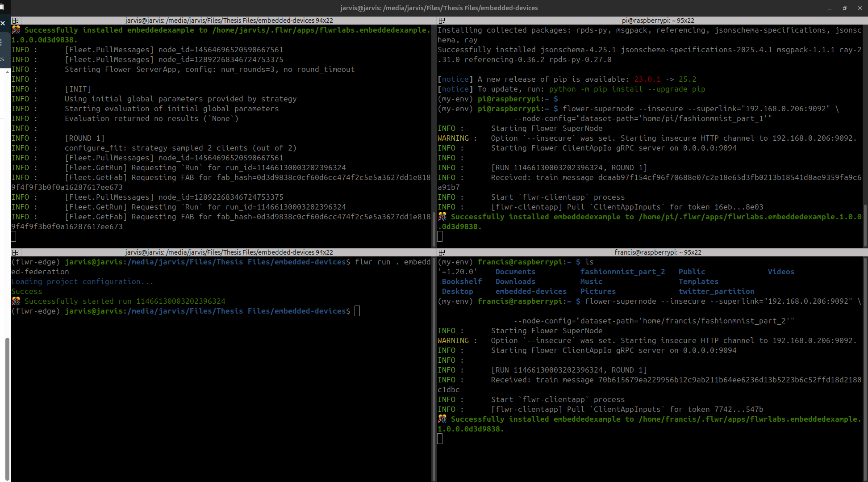Click 'token 7742...547b' in the francis pane
The image size is (868, 482).
tap(725, 409)
